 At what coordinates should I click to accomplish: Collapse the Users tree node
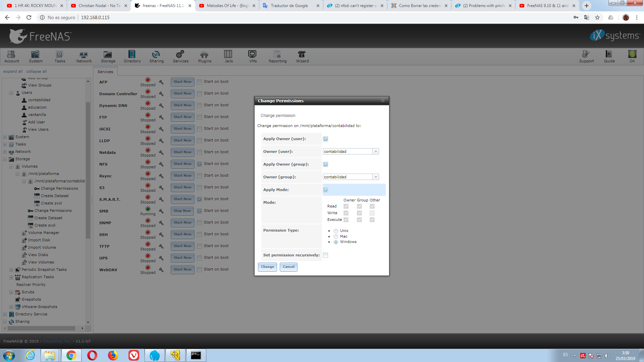click(11, 93)
